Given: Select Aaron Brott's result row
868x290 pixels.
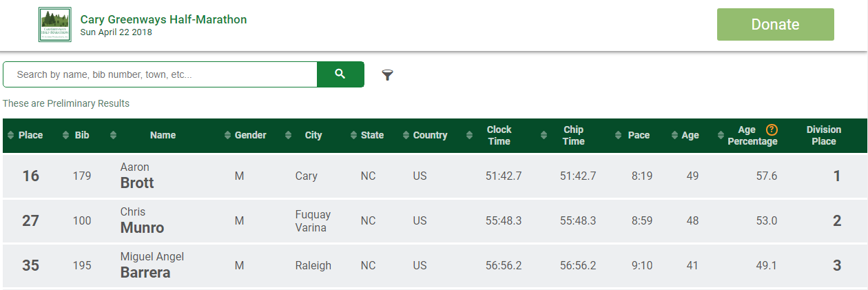Looking at the screenshot, I should [x=434, y=176].
